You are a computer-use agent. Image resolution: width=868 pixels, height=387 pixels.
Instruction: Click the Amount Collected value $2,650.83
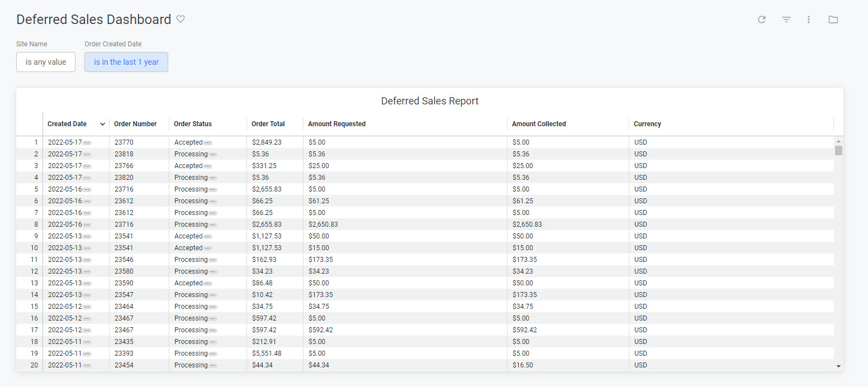coord(526,224)
